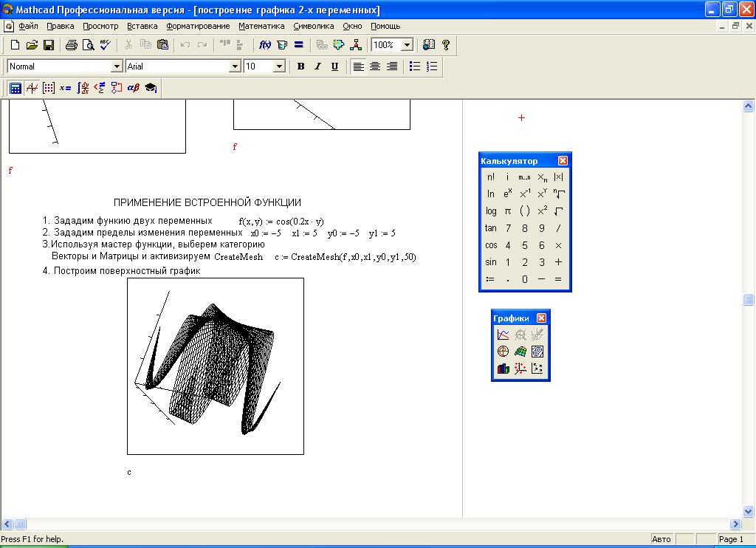Image resolution: width=756 pixels, height=548 pixels.
Task: Insert contour plot from Графики palette
Action: (x=537, y=352)
